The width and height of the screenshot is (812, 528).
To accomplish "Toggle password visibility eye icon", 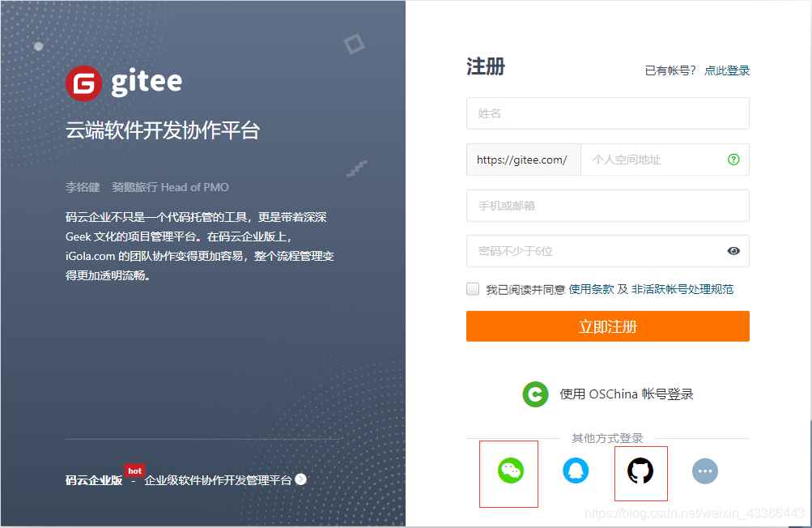I will (x=733, y=251).
